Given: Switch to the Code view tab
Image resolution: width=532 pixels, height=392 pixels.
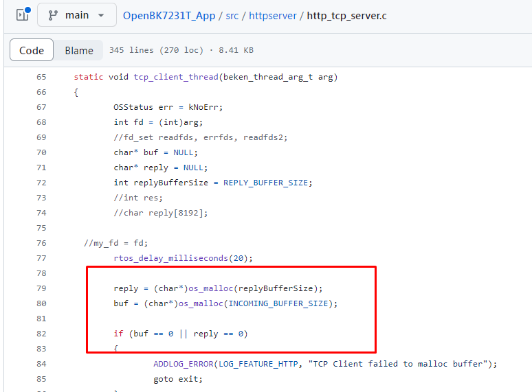Looking at the screenshot, I should [32, 50].
